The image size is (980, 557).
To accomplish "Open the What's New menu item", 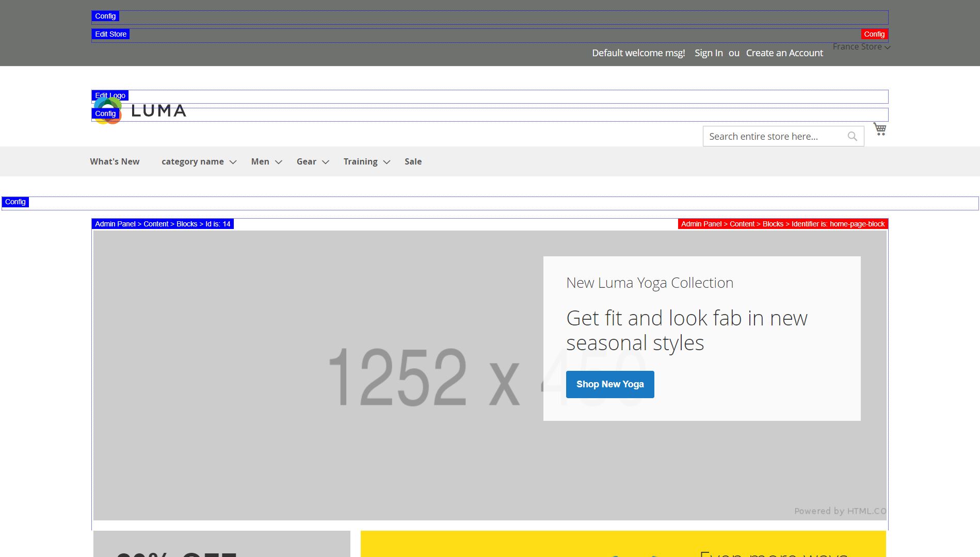I will coord(115,161).
